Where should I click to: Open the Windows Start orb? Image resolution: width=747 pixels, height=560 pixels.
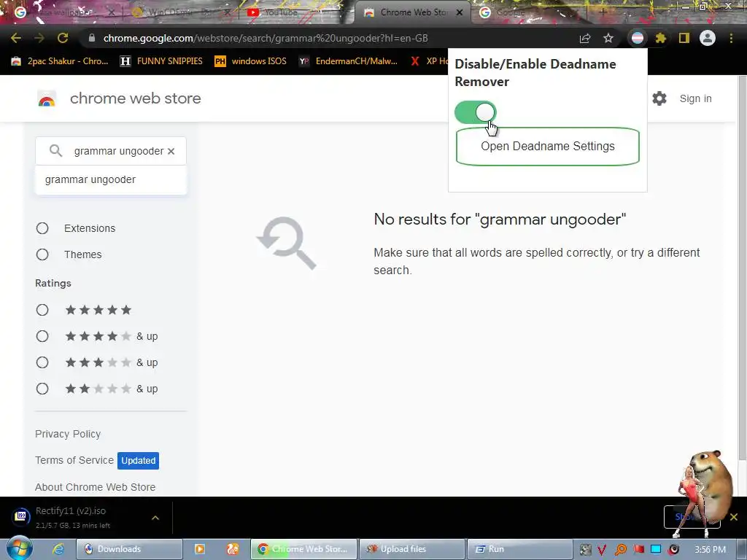(19, 548)
